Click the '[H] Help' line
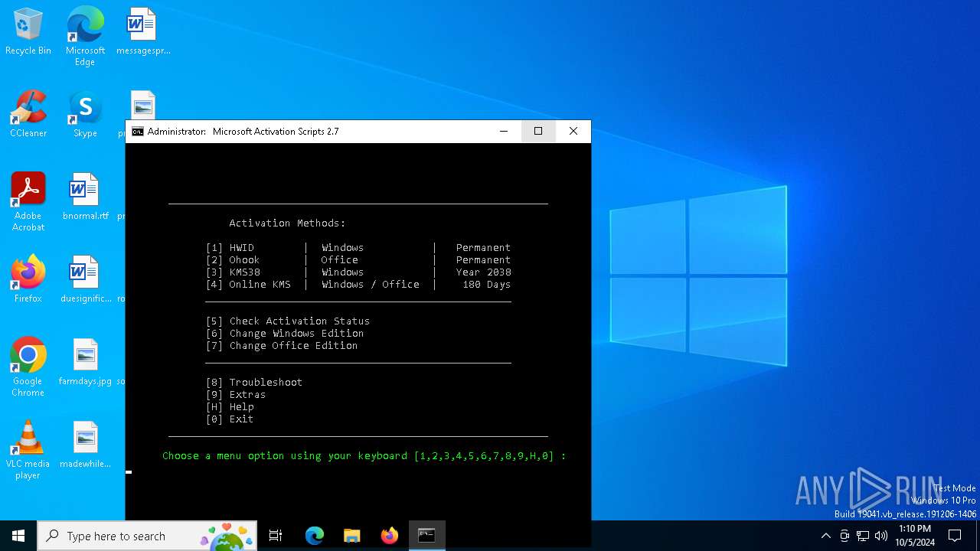Screen dimensions: 980x551 230,407
